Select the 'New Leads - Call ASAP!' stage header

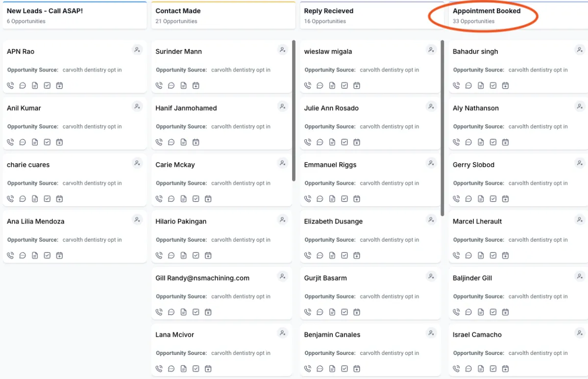point(74,16)
